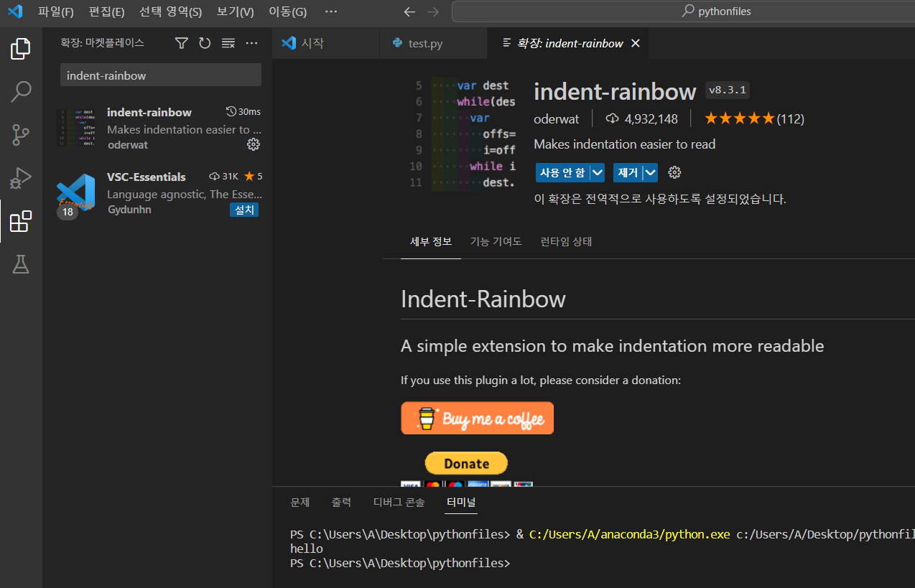Click the hello output line in terminal

(307, 549)
